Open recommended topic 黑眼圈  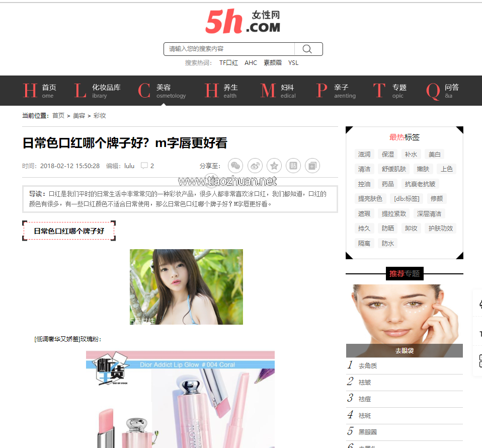(x=368, y=432)
